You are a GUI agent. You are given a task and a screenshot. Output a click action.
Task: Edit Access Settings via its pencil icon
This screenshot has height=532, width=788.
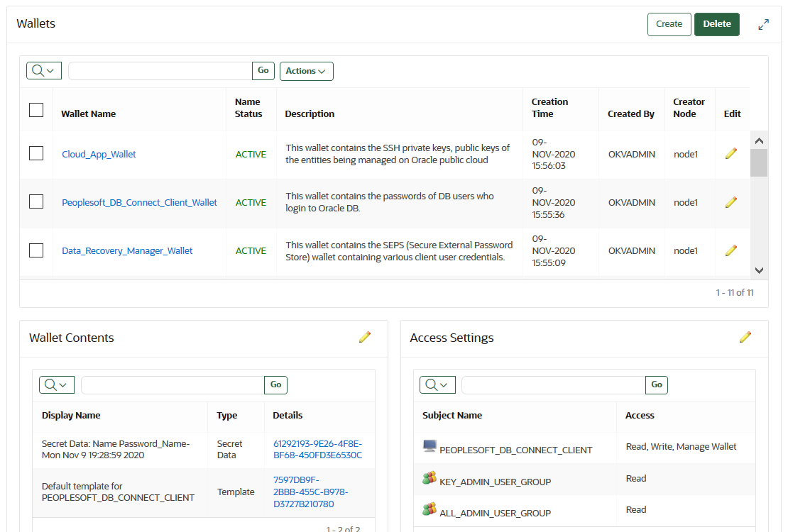pyautogui.click(x=745, y=338)
